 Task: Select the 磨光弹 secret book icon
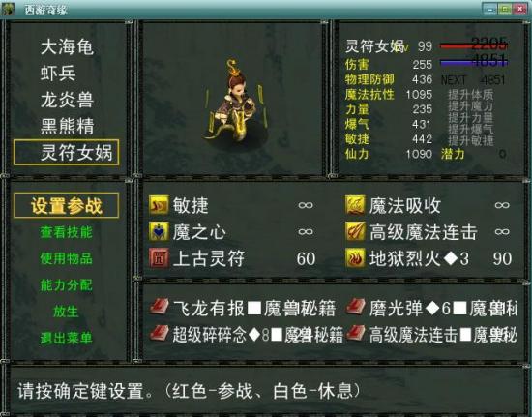point(356,307)
